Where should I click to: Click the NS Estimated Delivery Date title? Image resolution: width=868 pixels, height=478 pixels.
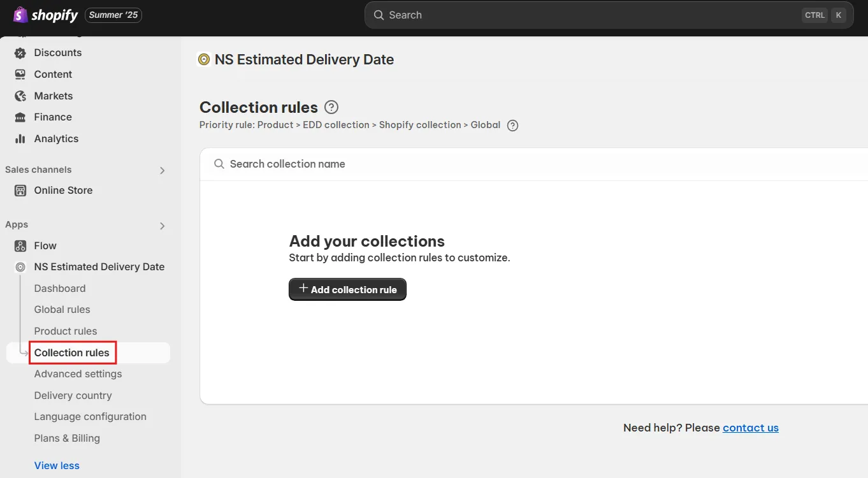(304, 60)
